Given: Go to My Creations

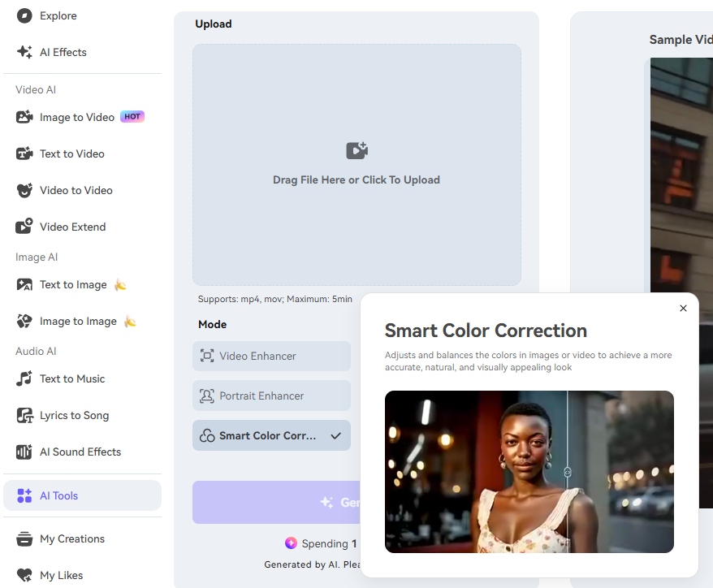Looking at the screenshot, I should (x=73, y=538).
